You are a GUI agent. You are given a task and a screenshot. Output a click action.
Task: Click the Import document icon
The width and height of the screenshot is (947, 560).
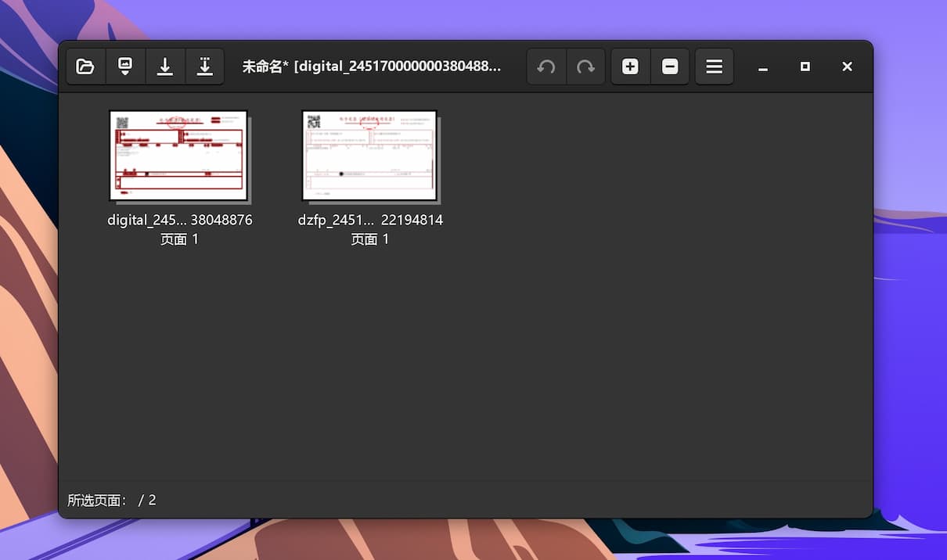125,66
